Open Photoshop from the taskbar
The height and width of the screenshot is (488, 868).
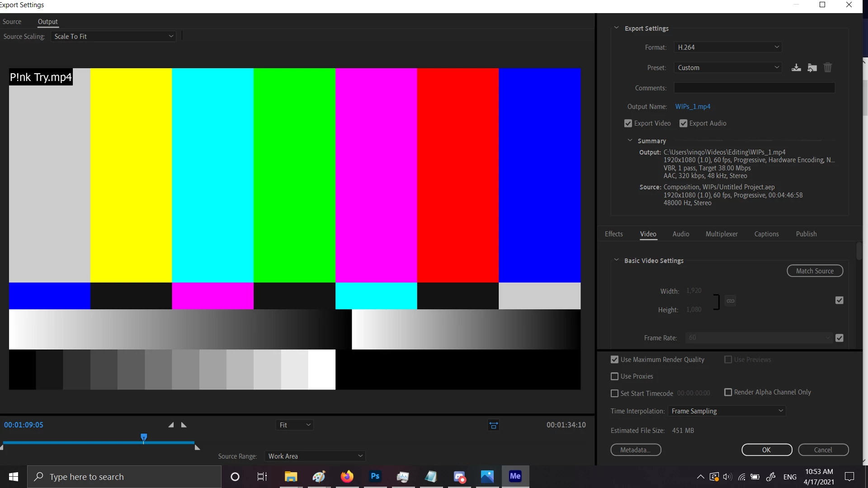[x=375, y=476]
